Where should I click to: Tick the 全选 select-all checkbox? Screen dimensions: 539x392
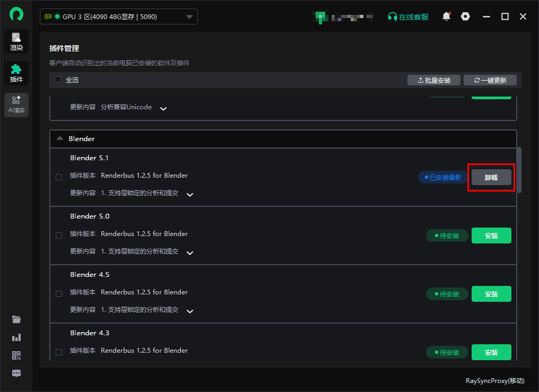(x=58, y=80)
